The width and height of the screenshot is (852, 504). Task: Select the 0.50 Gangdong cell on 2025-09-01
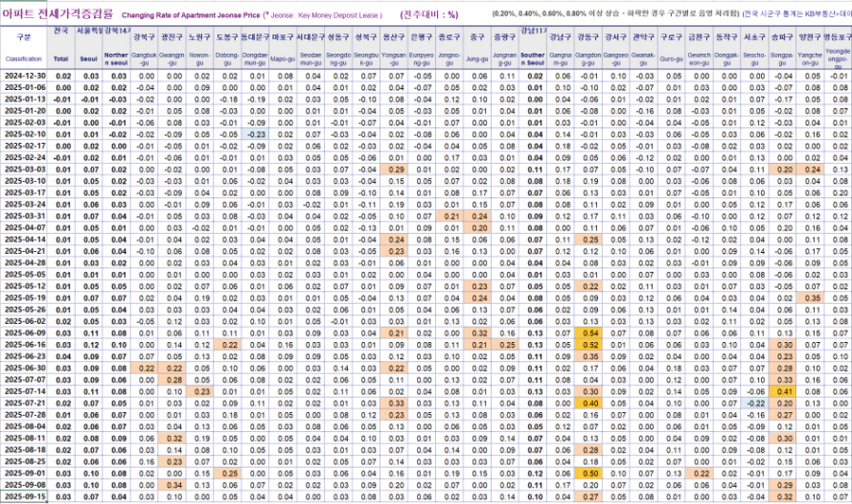pos(587,473)
